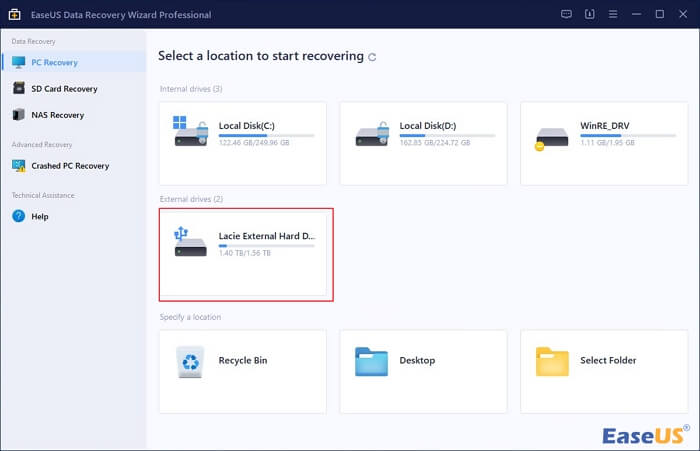Open the feedback chat icon in title bar
This screenshot has width=700, height=451.
point(565,14)
